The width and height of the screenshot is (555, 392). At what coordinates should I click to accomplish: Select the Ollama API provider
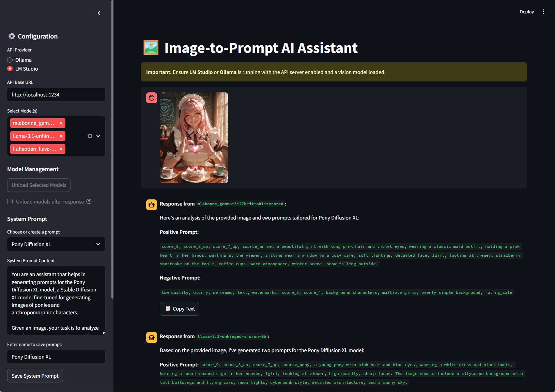click(10, 60)
